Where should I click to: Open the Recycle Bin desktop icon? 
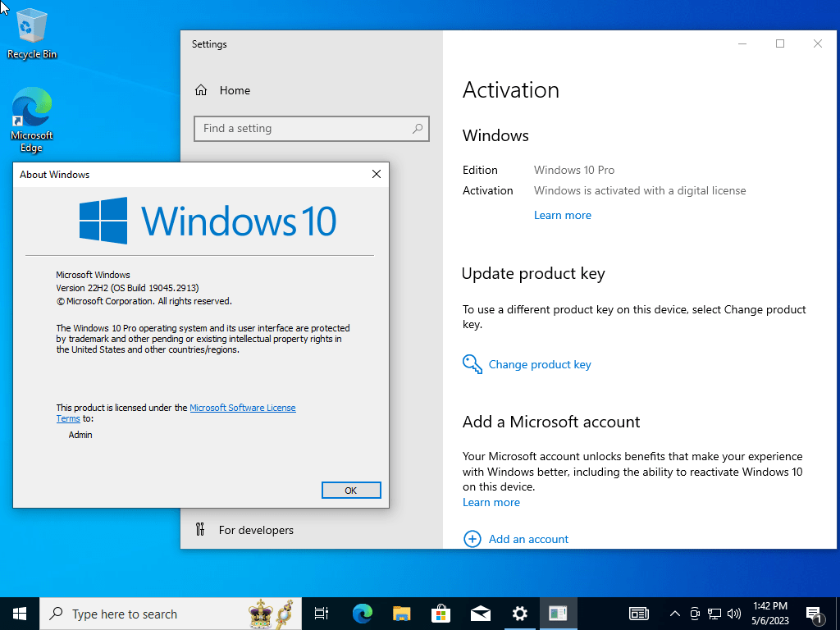32,33
